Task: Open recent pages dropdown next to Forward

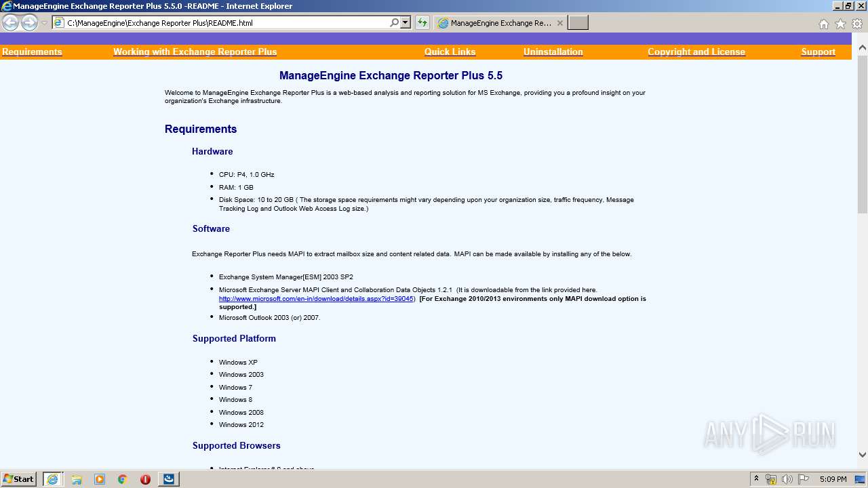Action: tap(44, 23)
